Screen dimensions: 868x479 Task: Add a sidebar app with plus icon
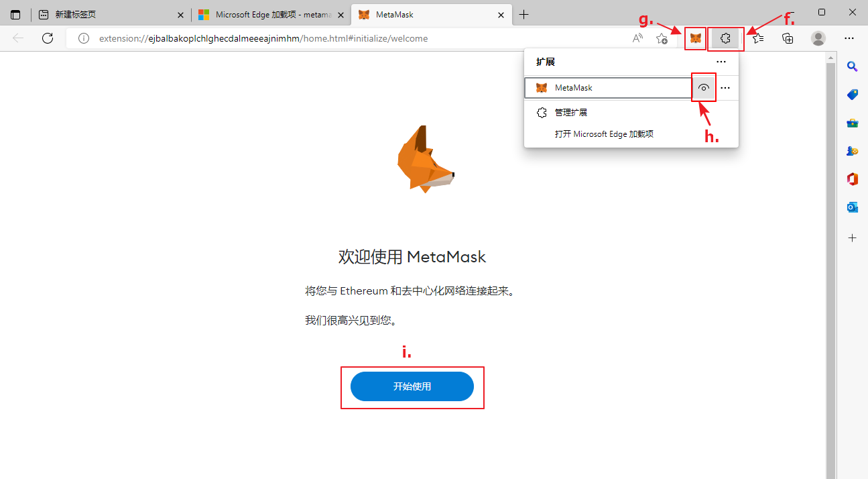[x=853, y=237]
